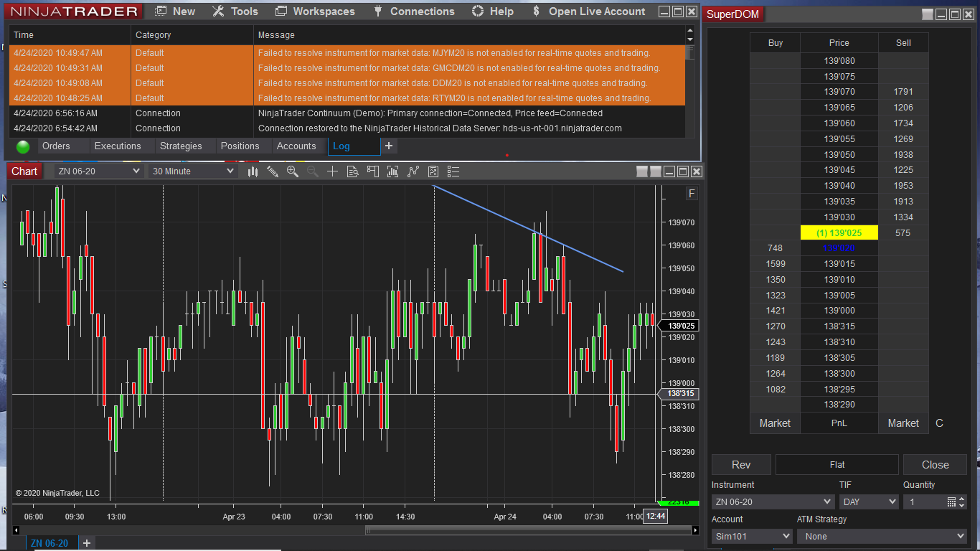Click the F button on chart corner
Image resolution: width=980 pixels, height=551 pixels.
pyautogui.click(x=692, y=194)
